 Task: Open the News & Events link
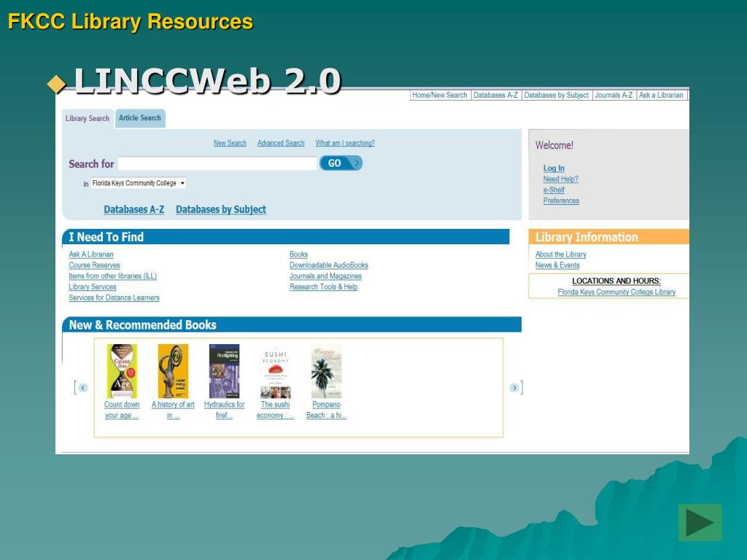(x=557, y=265)
